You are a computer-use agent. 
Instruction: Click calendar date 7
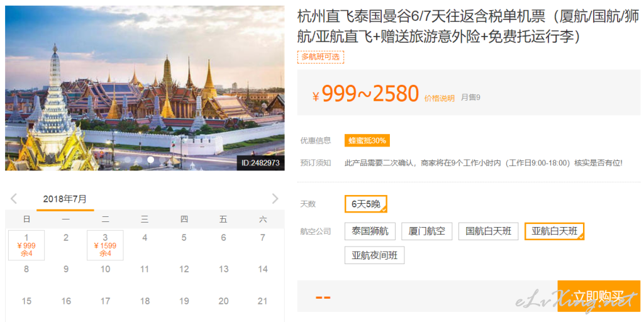262,237
